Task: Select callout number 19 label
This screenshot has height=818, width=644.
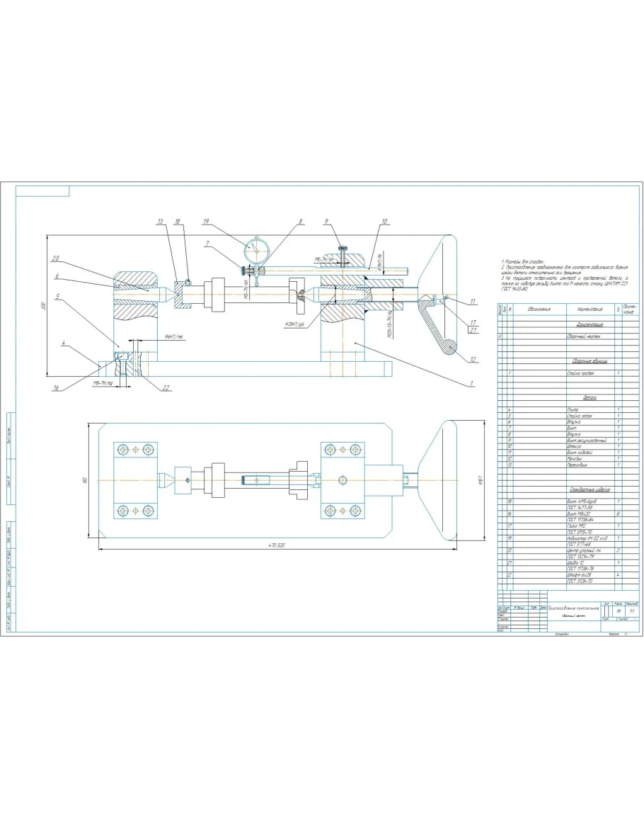Action: 206,222
